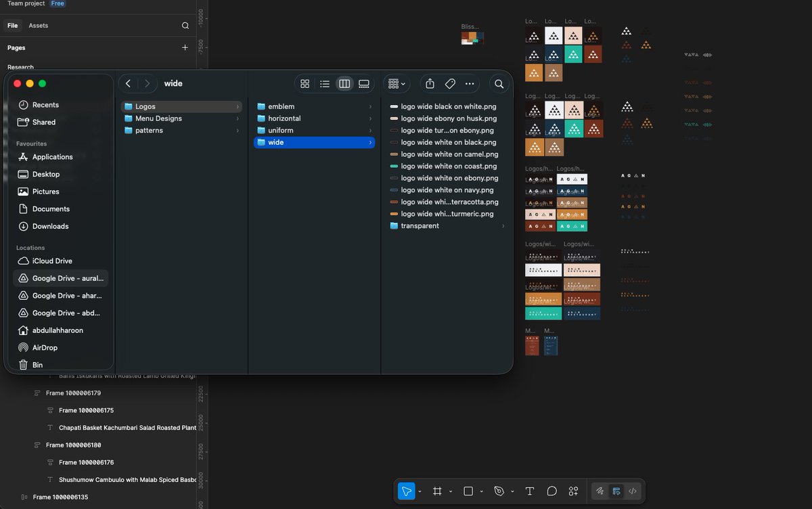Viewport: 812px width, 509px height.
Task: Select the Move tool in Figma toolbar
Action: coord(406,491)
